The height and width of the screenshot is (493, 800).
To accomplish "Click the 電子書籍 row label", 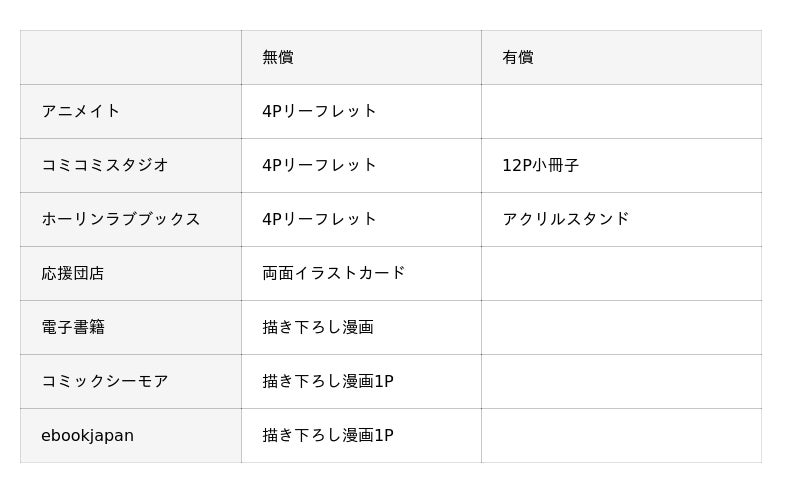I will (73, 327).
